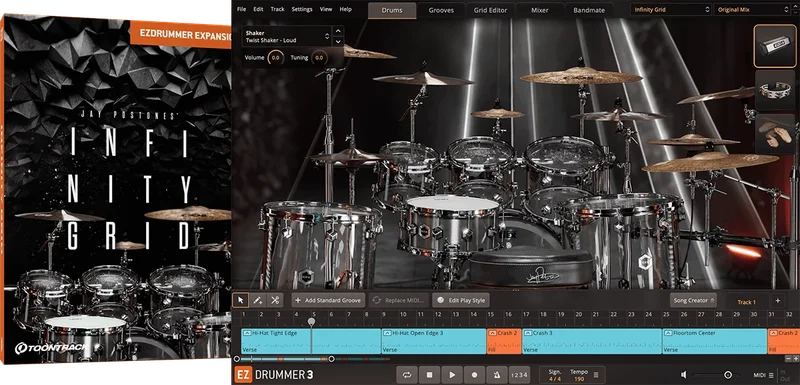Image resolution: width=800 pixels, height=385 pixels.
Task: Open the Original Mix preset dropdown
Action: click(753, 9)
